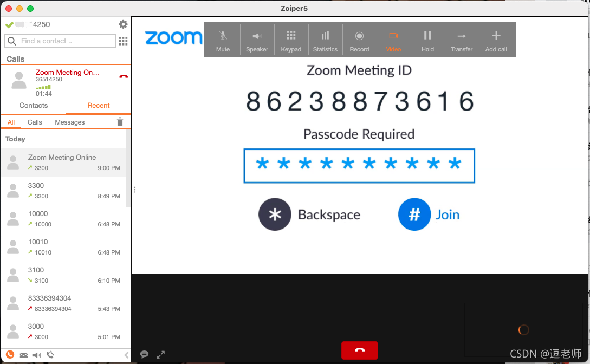This screenshot has height=364, width=590.
Task: Select the Messages filter tab
Action: pyautogui.click(x=69, y=122)
